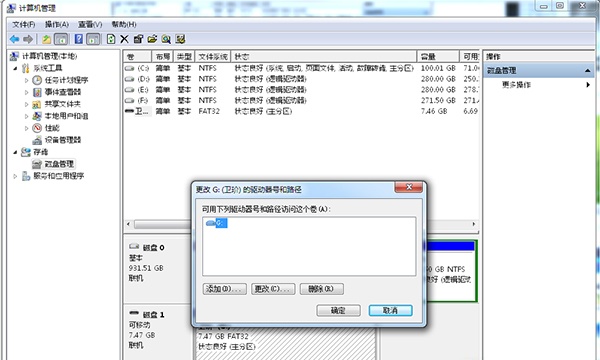The width and height of the screenshot is (600, 360).
Task: Sort by the 容量 column header
Action: click(x=438, y=57)
